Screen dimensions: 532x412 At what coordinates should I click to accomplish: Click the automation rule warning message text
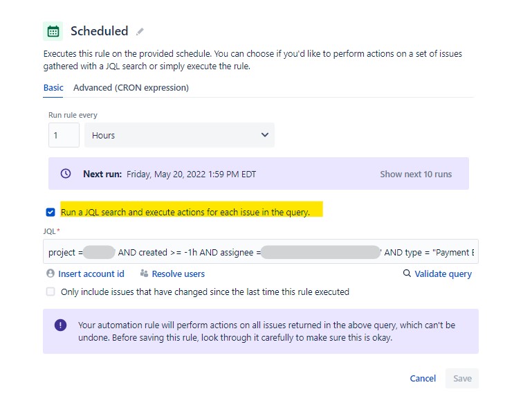266,331
